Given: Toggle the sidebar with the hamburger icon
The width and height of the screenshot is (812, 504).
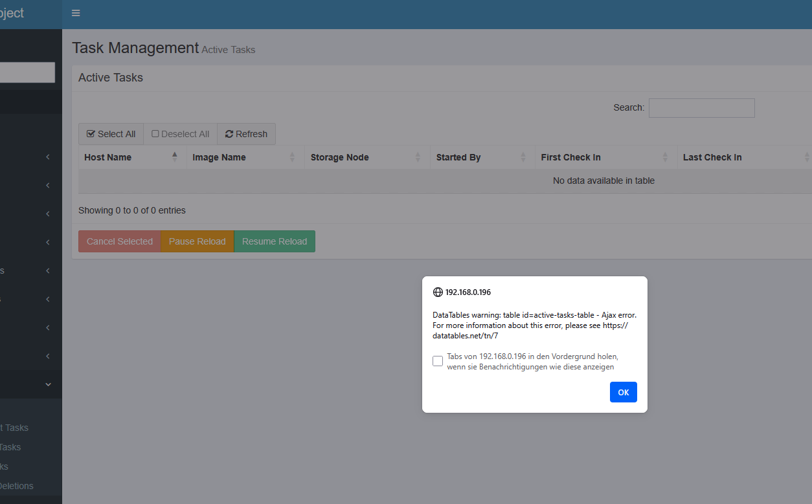Looking at the screenshot, I should pos(76,13).
